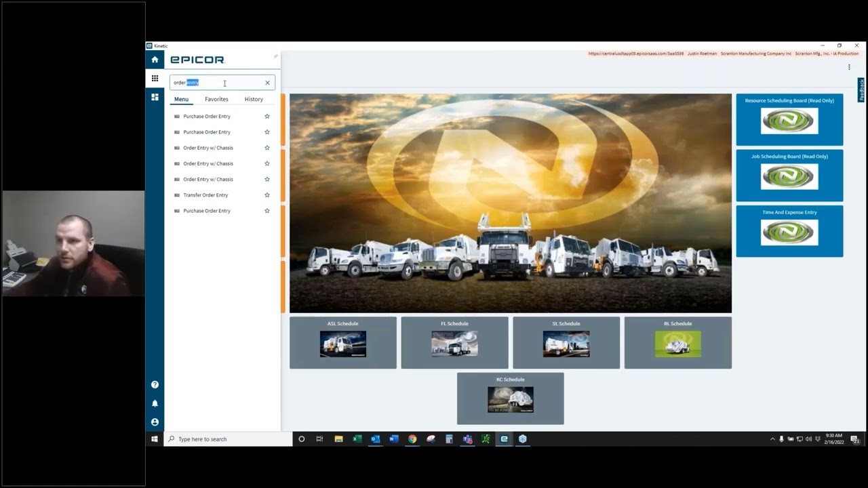Open the dashboard layout icon in sidebar
This screenshot has width=868, height=488.
tap(155, 97)
